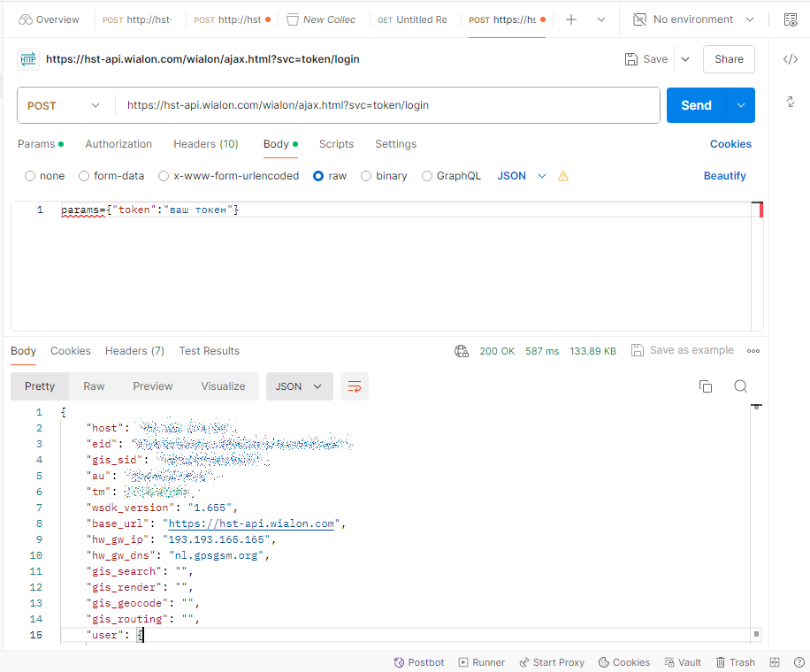This screenshot has height=672, width=810.
Task: Click the network globe icon beside 200 OK
Action: tap(462, 351)
